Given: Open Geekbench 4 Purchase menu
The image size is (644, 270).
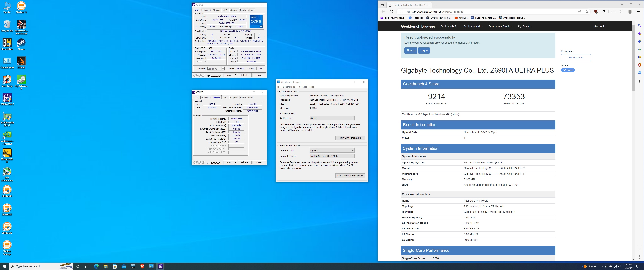Looking at the screenshot, I should pos(302,87).
